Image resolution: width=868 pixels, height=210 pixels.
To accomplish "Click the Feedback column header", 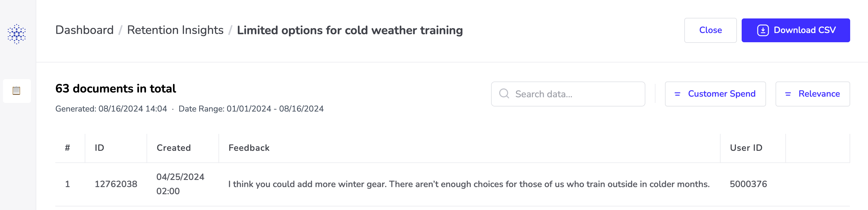I will (249, 148).
